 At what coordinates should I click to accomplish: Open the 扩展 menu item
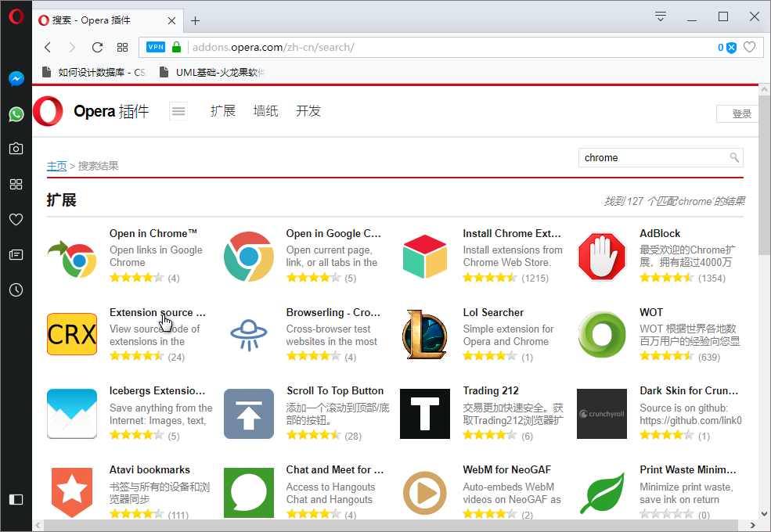(223, 111)
